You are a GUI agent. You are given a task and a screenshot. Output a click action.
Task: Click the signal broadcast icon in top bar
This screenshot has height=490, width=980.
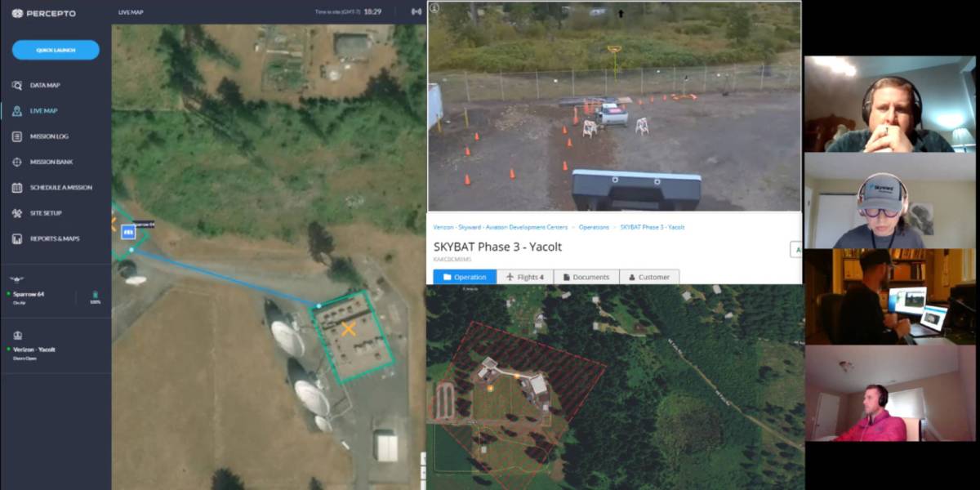click(416, 11)
